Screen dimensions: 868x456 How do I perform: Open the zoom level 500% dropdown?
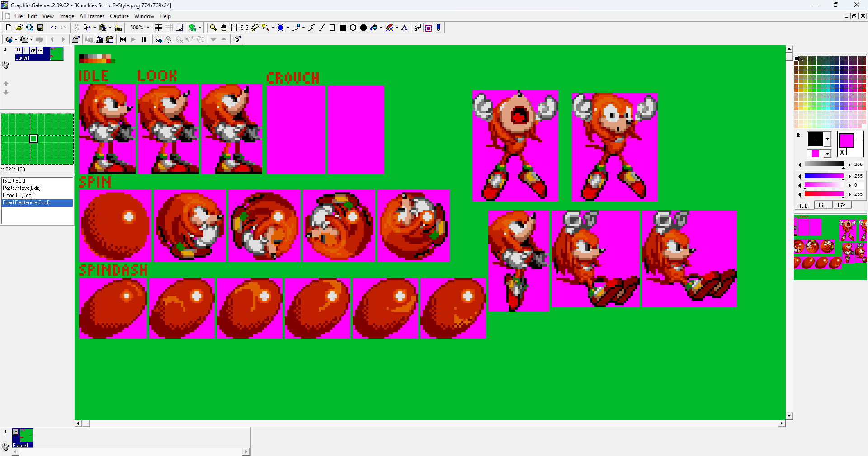pyautogui.click(x=148, y=28)
